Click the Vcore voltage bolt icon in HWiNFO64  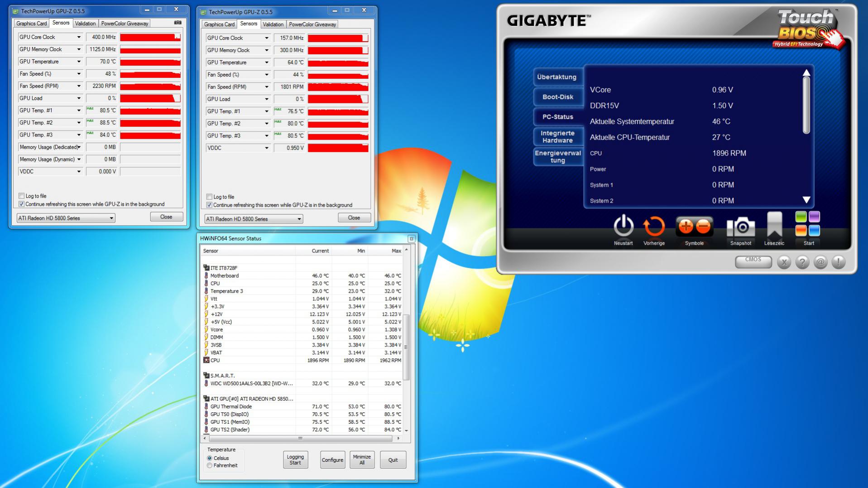click(206, 329)
